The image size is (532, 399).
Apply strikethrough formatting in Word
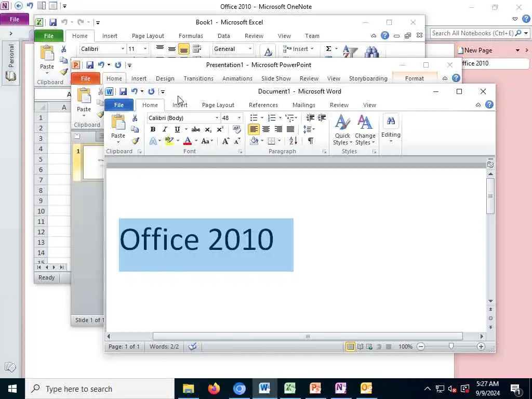coord(196,129)
